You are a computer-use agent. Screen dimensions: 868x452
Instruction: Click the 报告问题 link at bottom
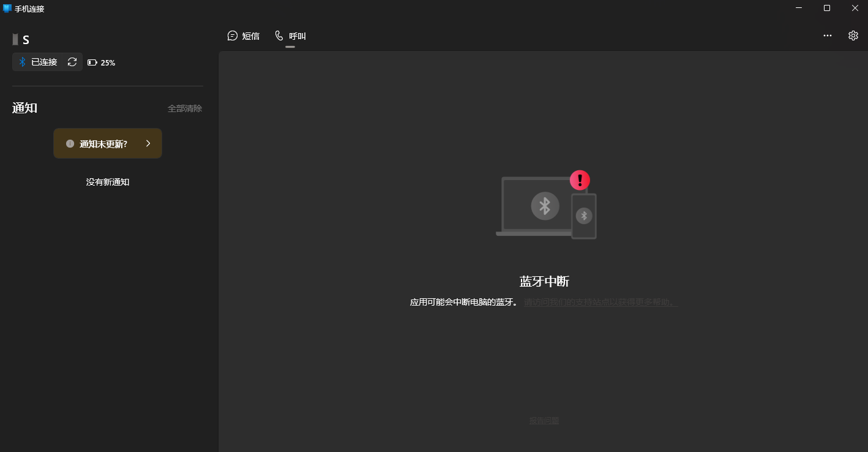(544, 421)
